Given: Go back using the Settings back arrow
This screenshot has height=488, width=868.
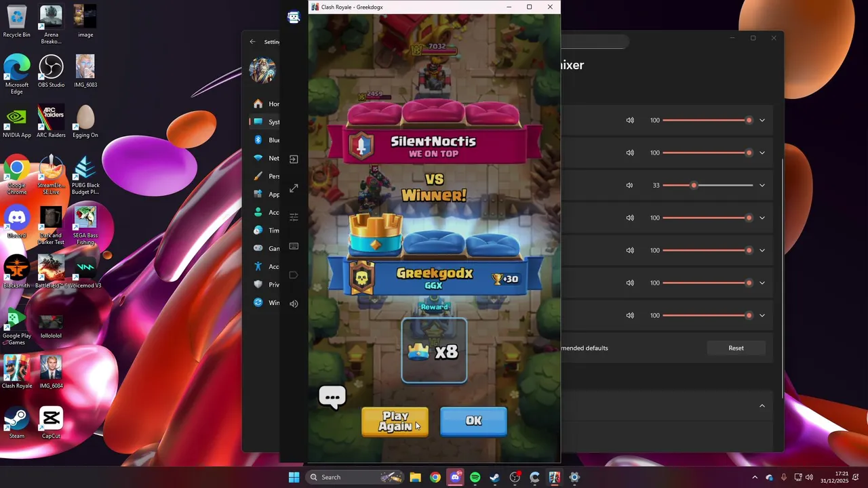Looking at the screenshot, I should pyautogui.click(x=252, y=41).
